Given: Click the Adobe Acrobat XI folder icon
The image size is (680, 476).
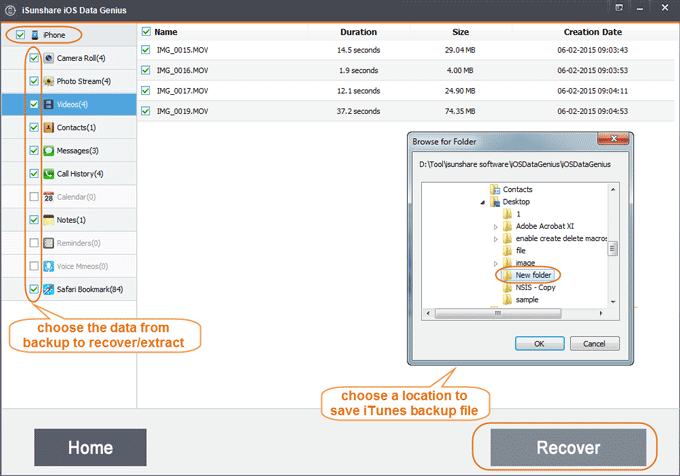Looking at the screenshot, I should [507, 226].
